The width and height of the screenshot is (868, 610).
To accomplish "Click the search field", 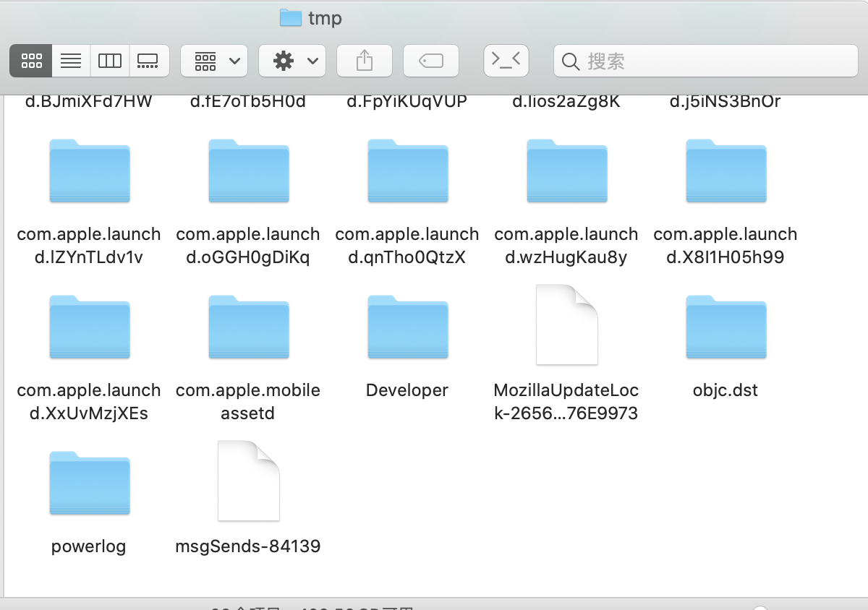I will (705, 61).
